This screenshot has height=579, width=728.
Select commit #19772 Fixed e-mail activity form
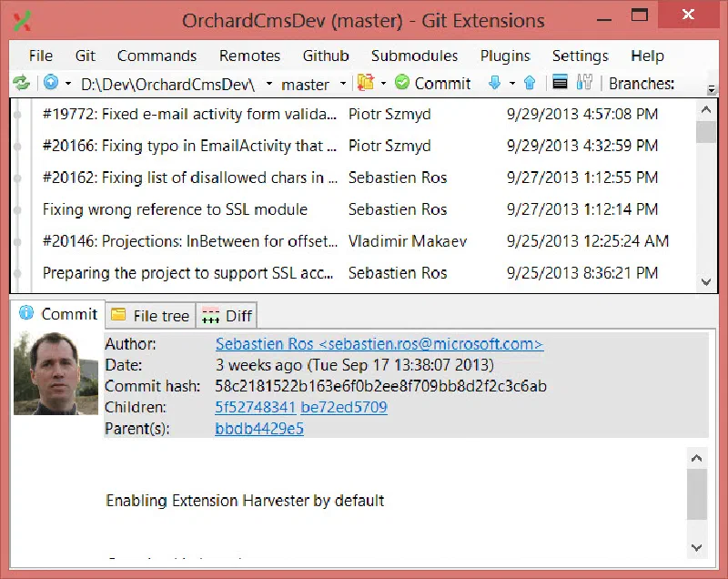tap(353, 114)
